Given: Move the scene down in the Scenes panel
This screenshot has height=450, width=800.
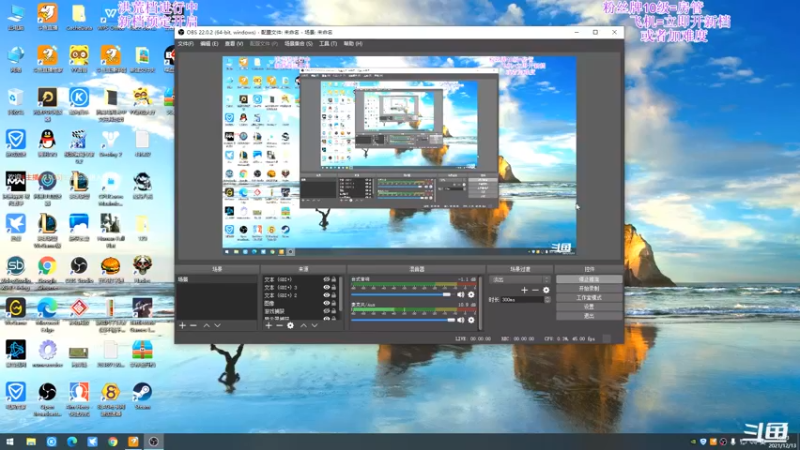Looking at the screenshot, I should (x=217, y=326).
